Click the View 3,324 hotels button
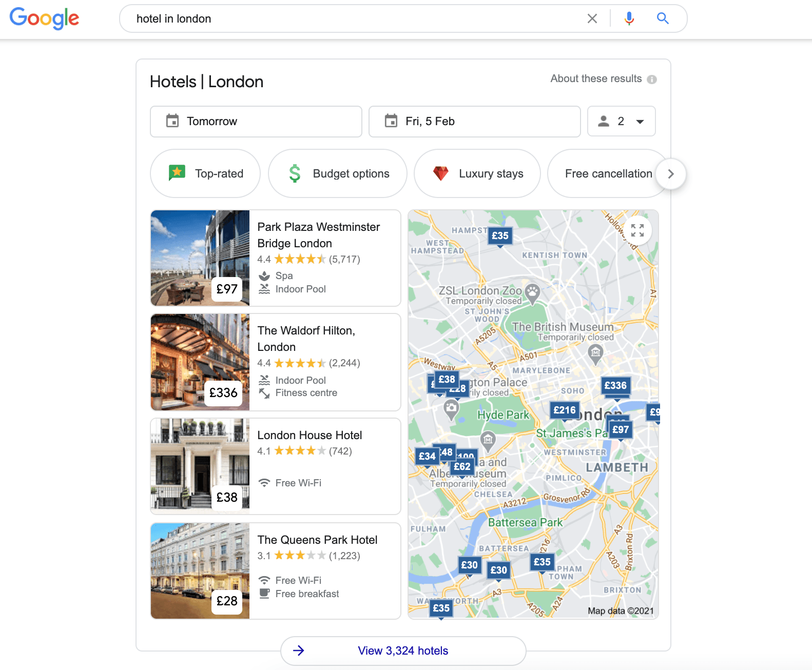The width and height of the screenshot is (812, 670). (x=403, y=651)
